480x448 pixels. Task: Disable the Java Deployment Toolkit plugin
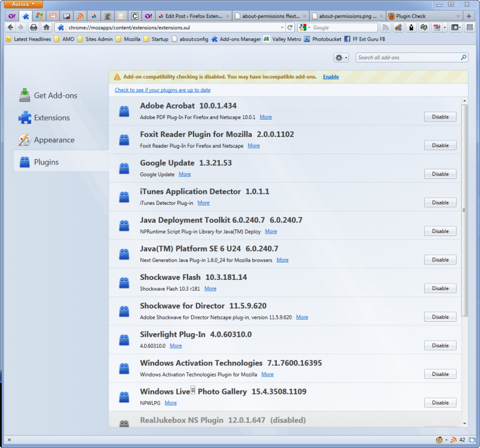click(x=440, y=231)
